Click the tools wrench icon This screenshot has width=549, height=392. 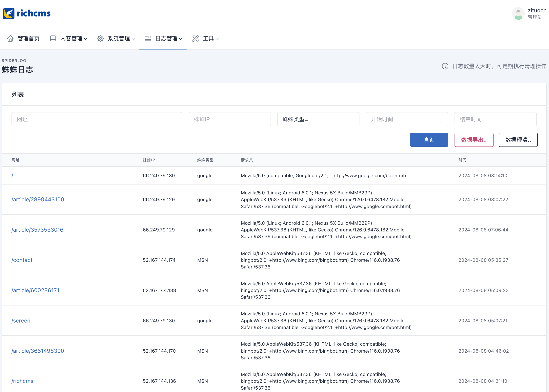[195, 38]
